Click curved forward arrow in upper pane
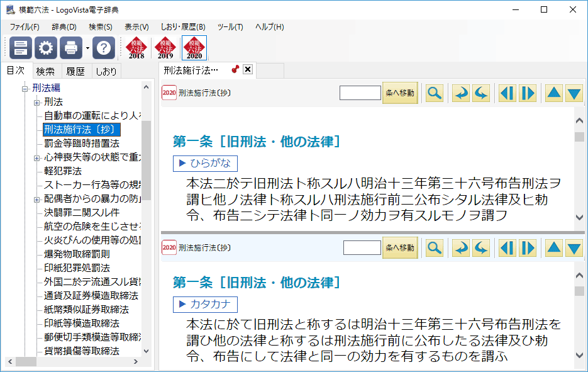The image size is (588, 372). pos(480,93)
